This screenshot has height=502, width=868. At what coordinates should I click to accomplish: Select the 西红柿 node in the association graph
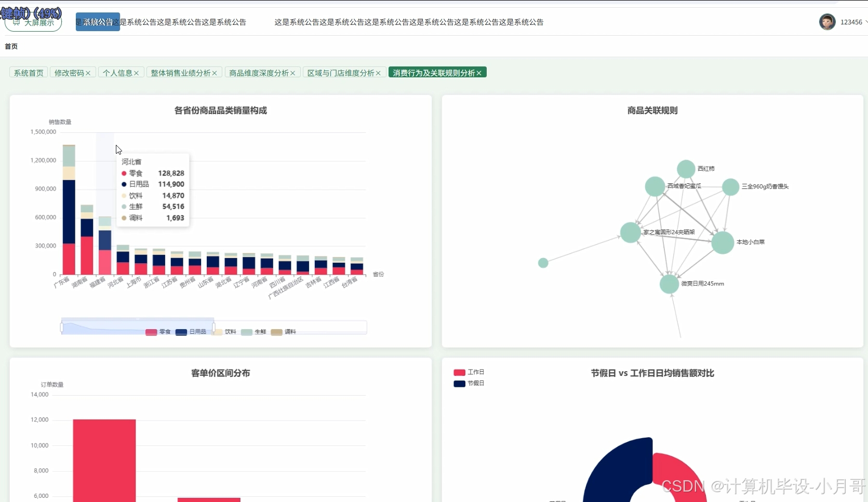click(686, 169)
